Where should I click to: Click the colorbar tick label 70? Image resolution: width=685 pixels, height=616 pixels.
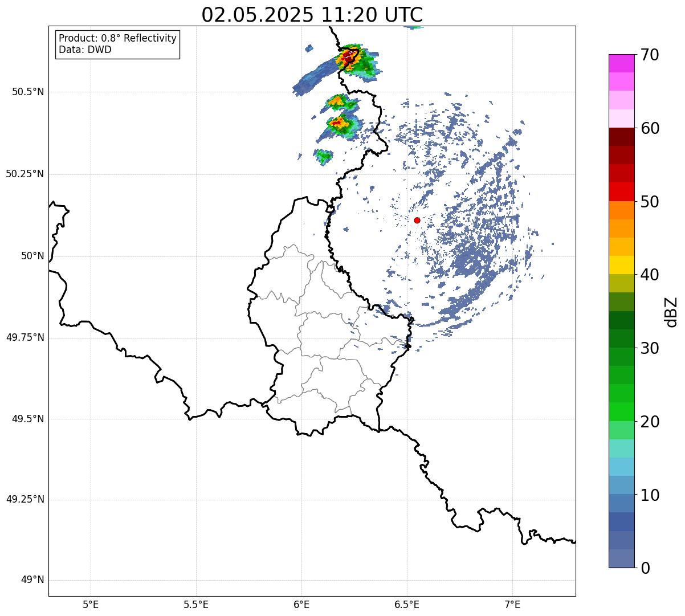pos(650,55)
